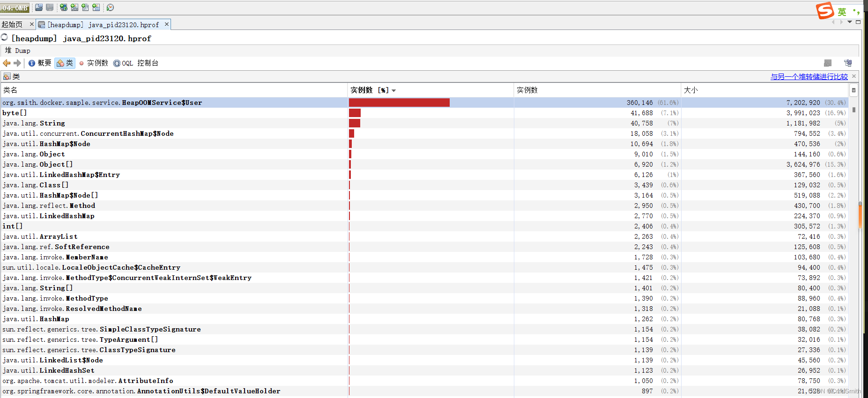Viewport: 868px width, 398px height.
Task: Click the tree-arrow toolbar icon at far right
Action: 848,63
